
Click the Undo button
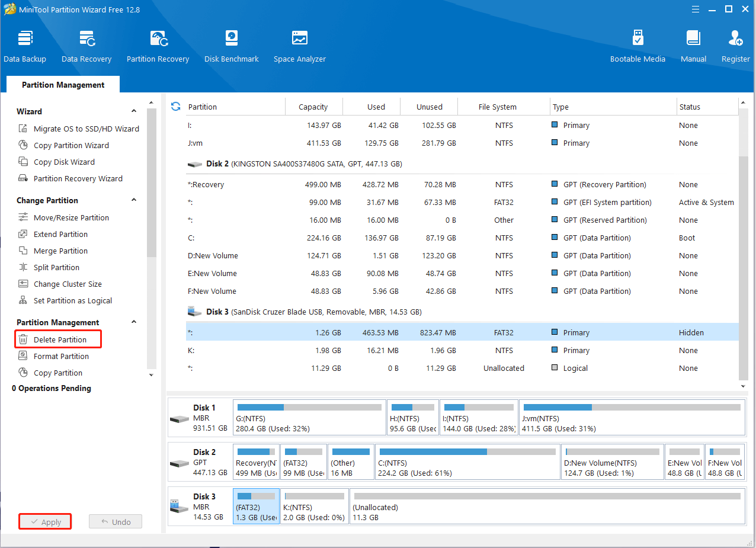click(x=116, y=522)
